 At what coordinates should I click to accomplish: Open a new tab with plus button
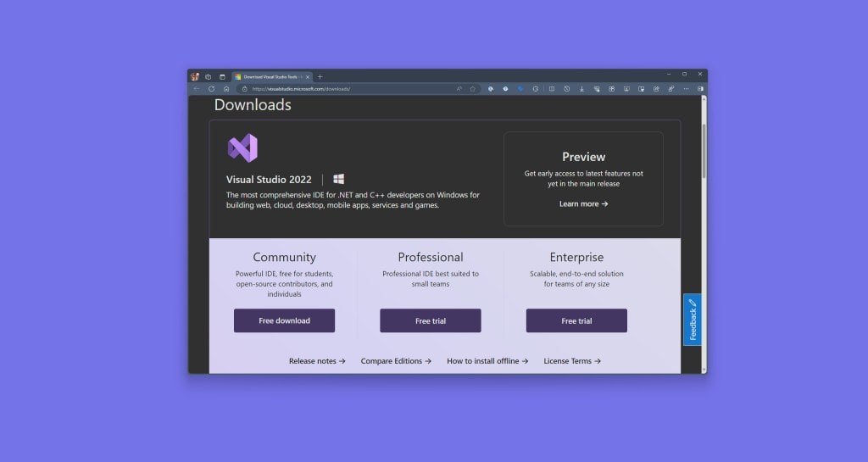click(x=320, y=76)
